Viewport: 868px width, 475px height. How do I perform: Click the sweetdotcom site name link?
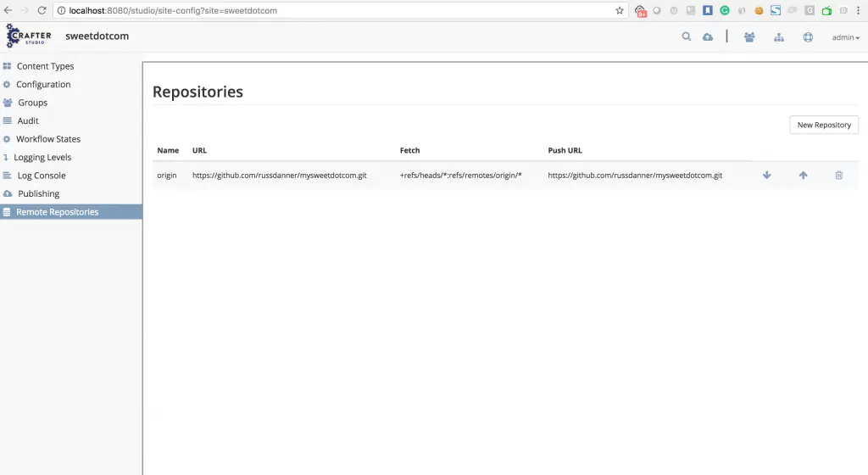pyautogui.click(x=97, y=36)
